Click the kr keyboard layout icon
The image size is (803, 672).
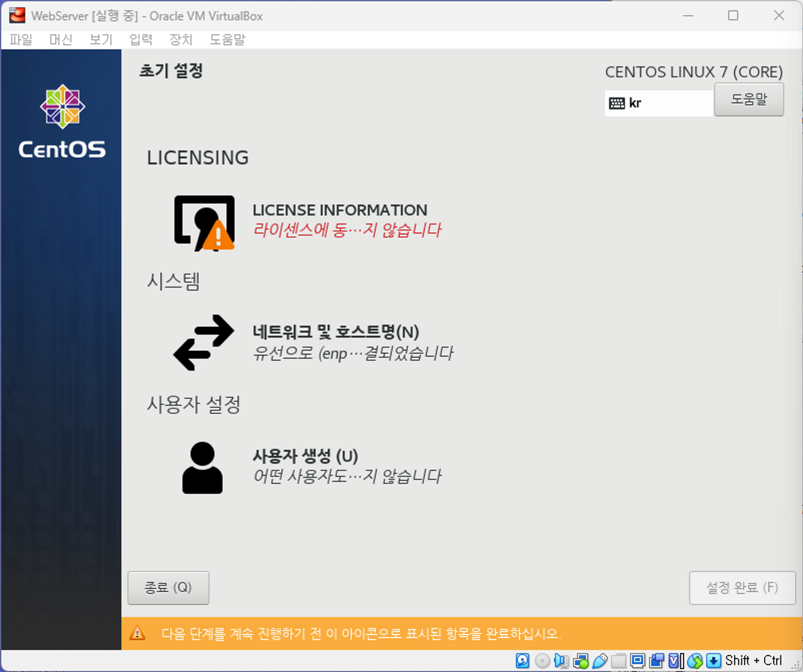pos(617,103)
